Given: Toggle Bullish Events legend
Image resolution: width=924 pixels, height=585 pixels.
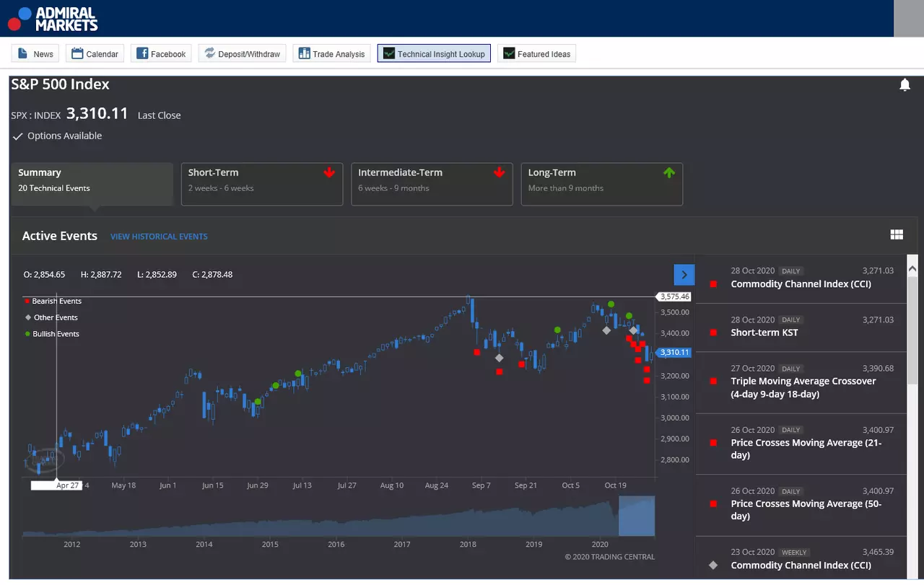Looking at the screenshot, I should click(52, 334).
